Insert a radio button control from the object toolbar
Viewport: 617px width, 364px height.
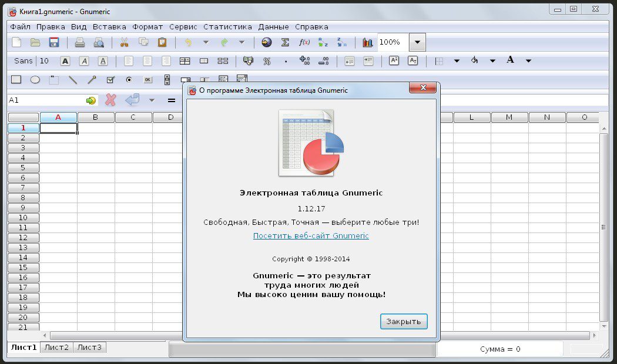coord(129,80)
